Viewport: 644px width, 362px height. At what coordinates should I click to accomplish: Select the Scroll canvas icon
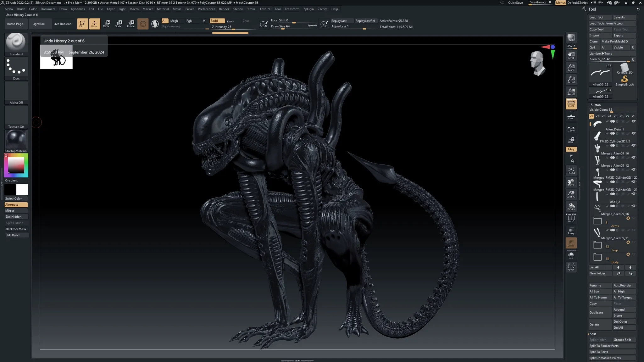pyautogui.click(x=571, y=55)
